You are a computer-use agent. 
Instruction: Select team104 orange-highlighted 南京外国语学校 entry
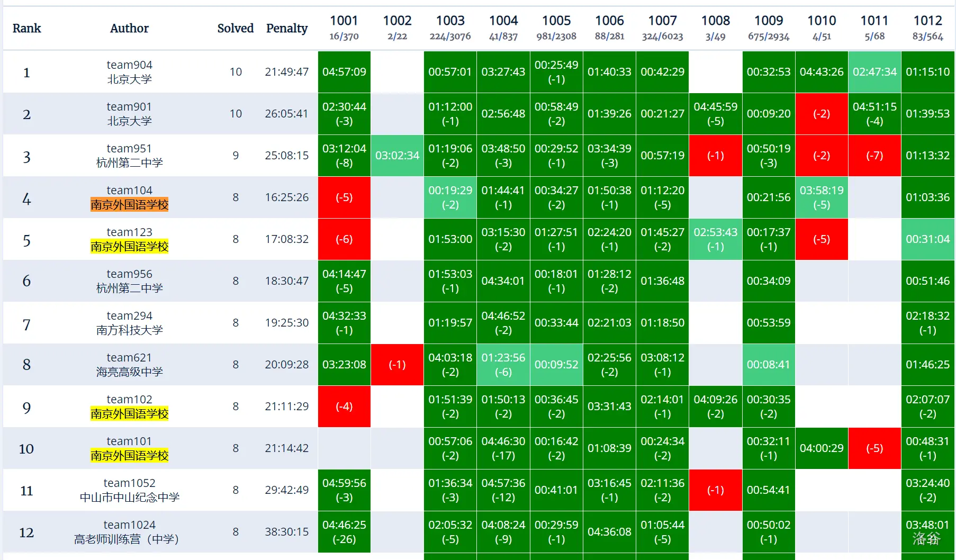[x=129, y=204]
